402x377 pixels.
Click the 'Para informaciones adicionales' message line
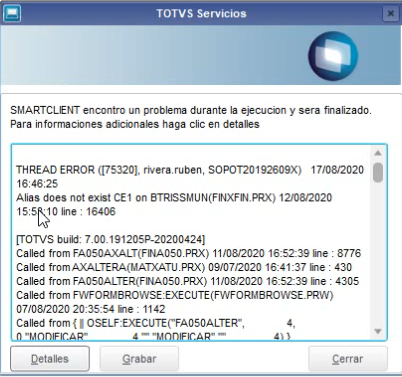[x=135, y=124]
